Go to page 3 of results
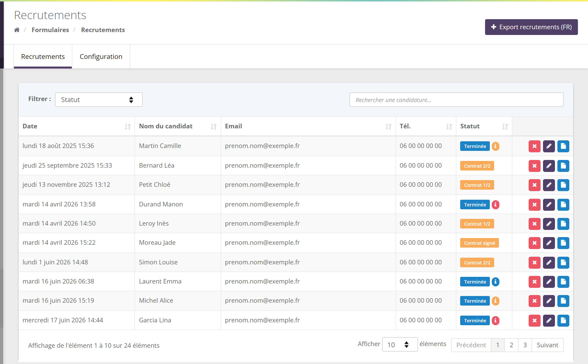The image size is (588, 364). (525, 345)
